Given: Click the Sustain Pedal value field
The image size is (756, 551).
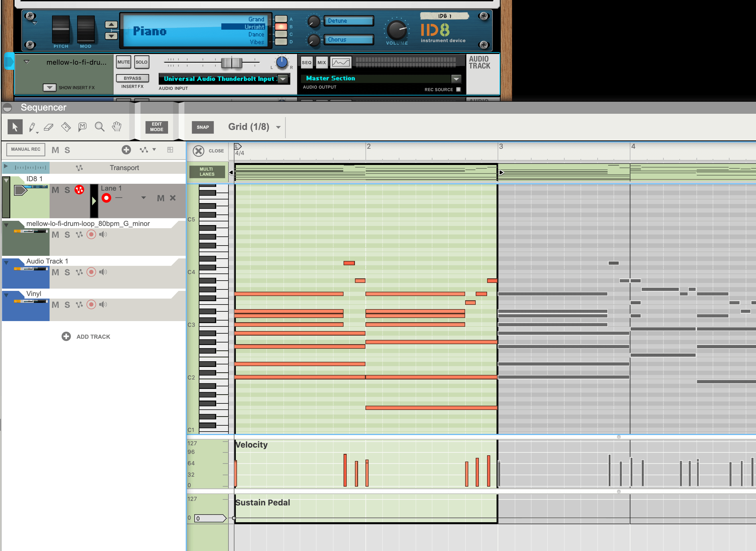Looking at the screenshot, I should pyautogui.click(x=210, y=518).
